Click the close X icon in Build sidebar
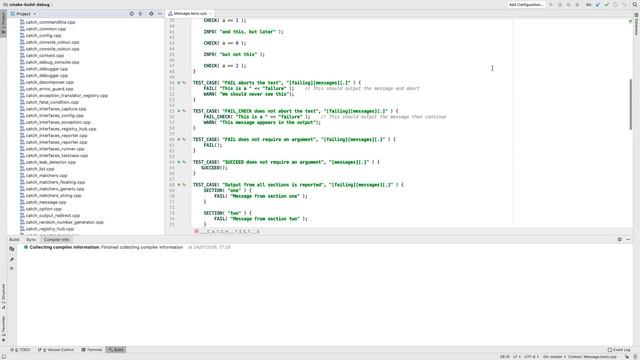The height and width of the screenshot is (360, 640). pos(12,269)
